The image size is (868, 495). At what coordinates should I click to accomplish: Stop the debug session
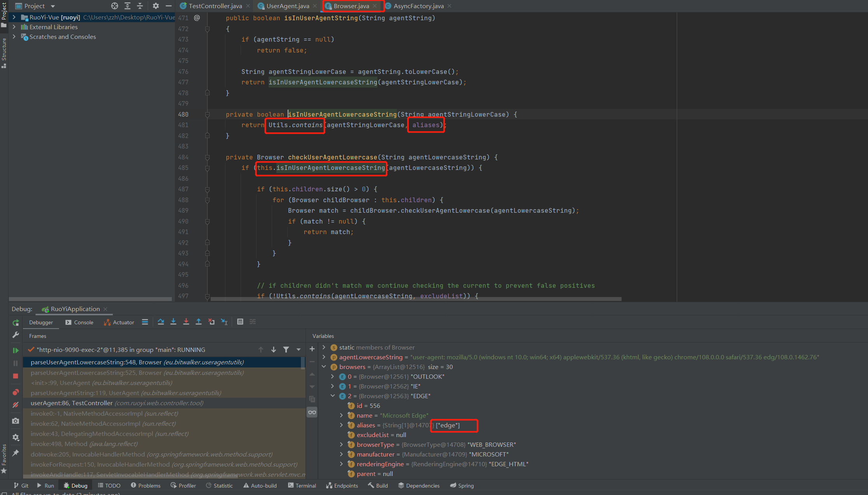tap(16, 376)
